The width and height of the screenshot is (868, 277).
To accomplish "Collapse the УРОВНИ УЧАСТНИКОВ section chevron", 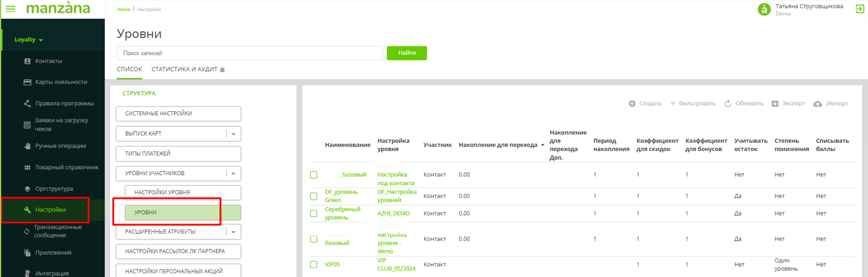I will pos(233,173).
